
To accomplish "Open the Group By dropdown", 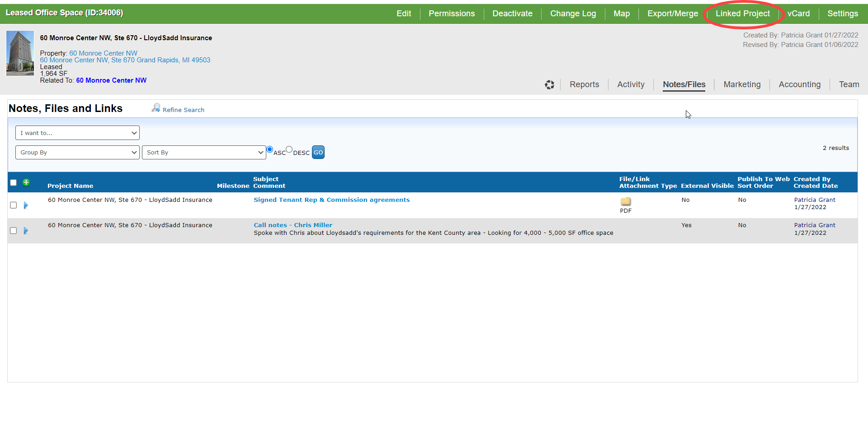I will click(x=77, y=153).
